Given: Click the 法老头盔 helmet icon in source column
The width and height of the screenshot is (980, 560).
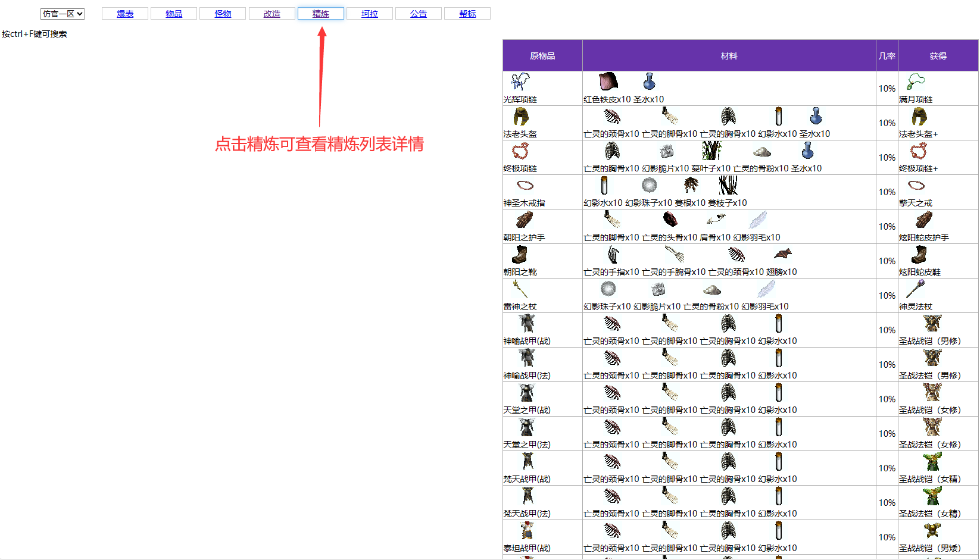Looking at the screenshot, I should tap(521, 116).
